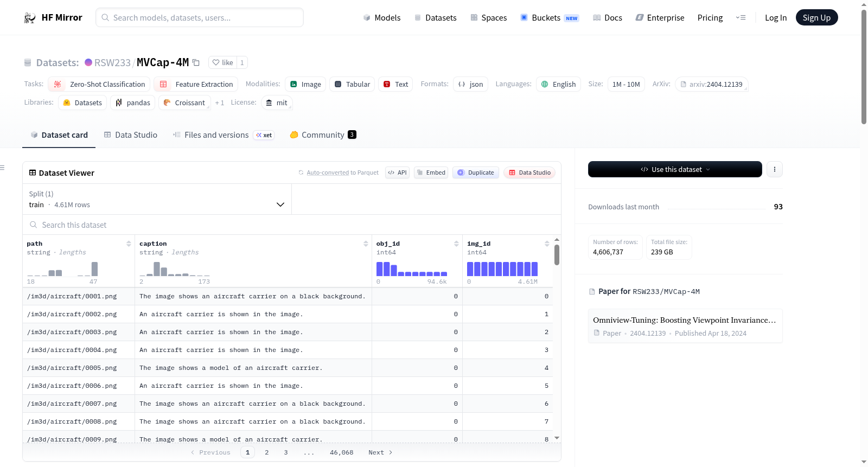The width and height of the screenshot is (868, 467).
Task: Open the Files and versions tab
Action: (x=224, y=135)
